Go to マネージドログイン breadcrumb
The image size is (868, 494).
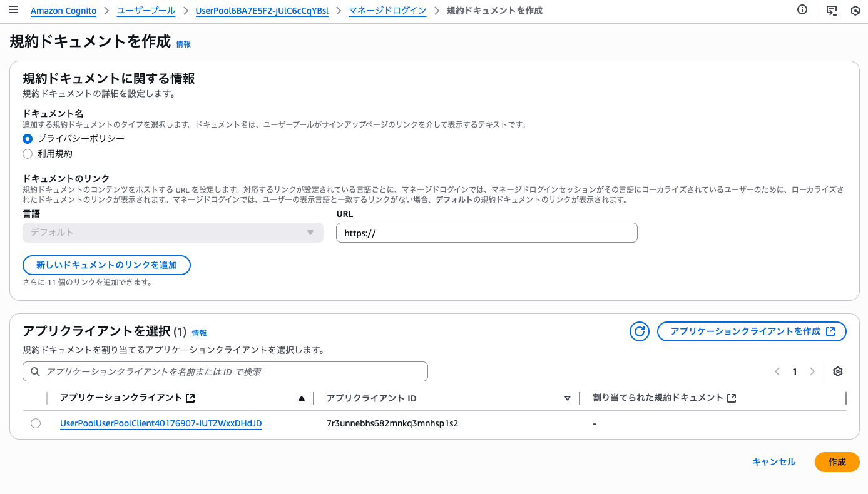point(387,11)
